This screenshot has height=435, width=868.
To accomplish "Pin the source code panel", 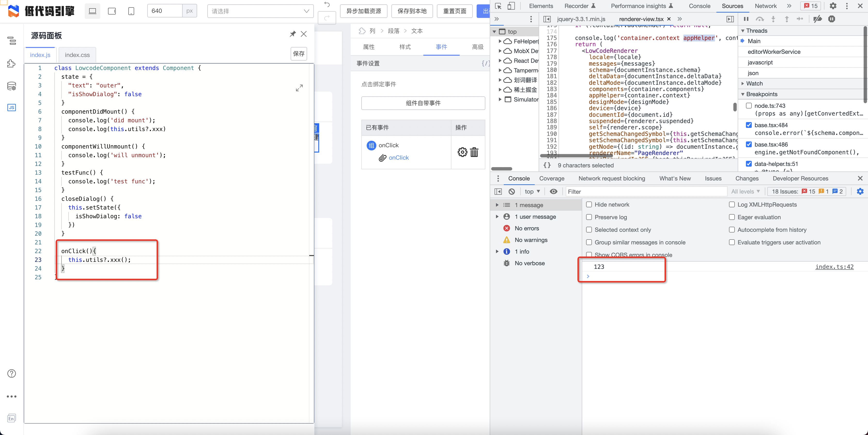I will point(293,34).
